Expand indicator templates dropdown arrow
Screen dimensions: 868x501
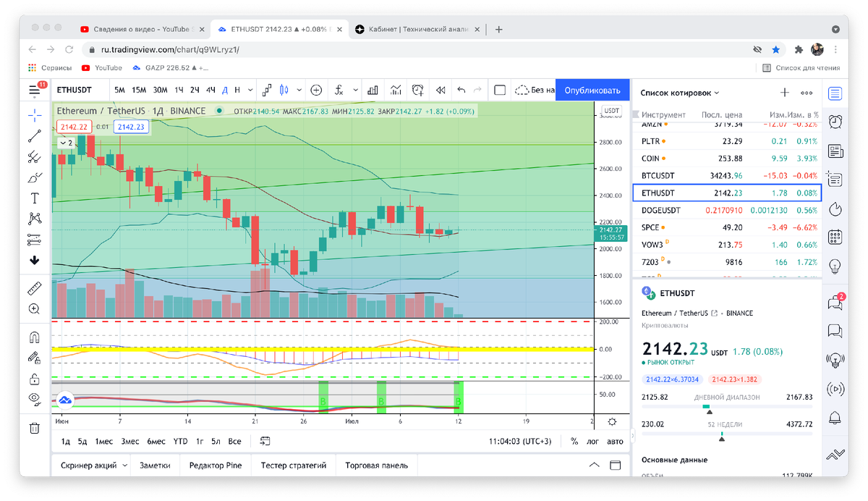click(355, 90)
